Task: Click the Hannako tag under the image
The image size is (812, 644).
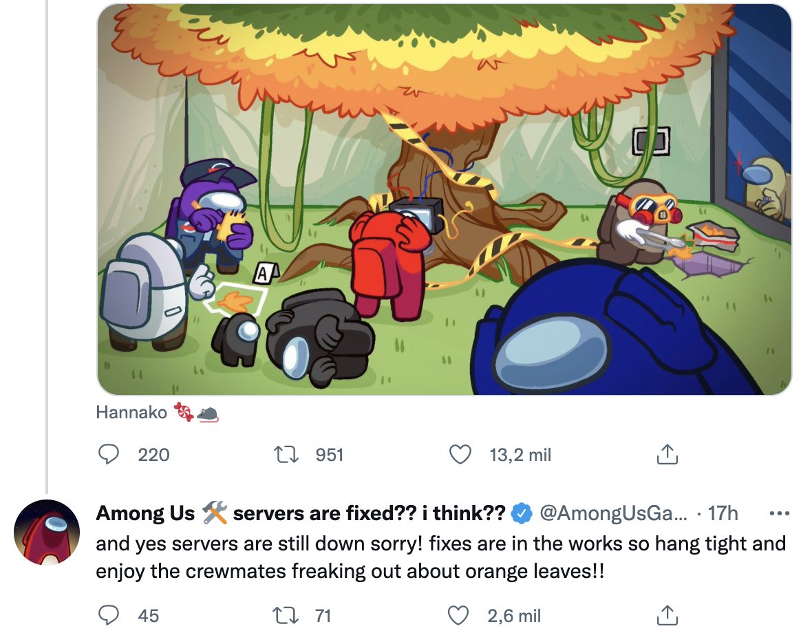Action: click(131, 413)
